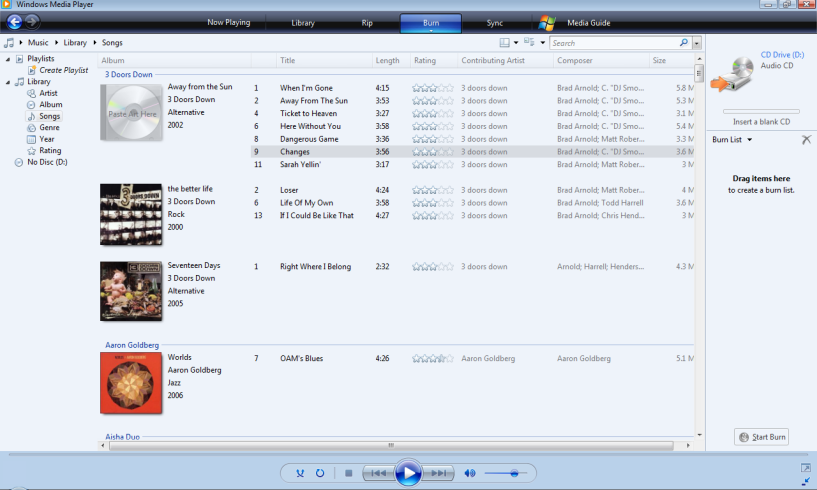Open the Sync tab

click(x=494, y=23)
